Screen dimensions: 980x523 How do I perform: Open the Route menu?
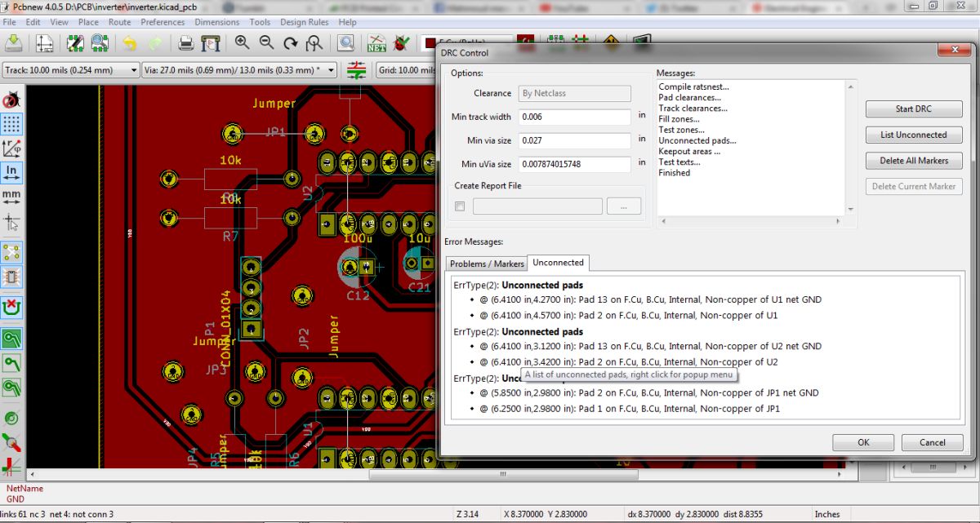119,22
